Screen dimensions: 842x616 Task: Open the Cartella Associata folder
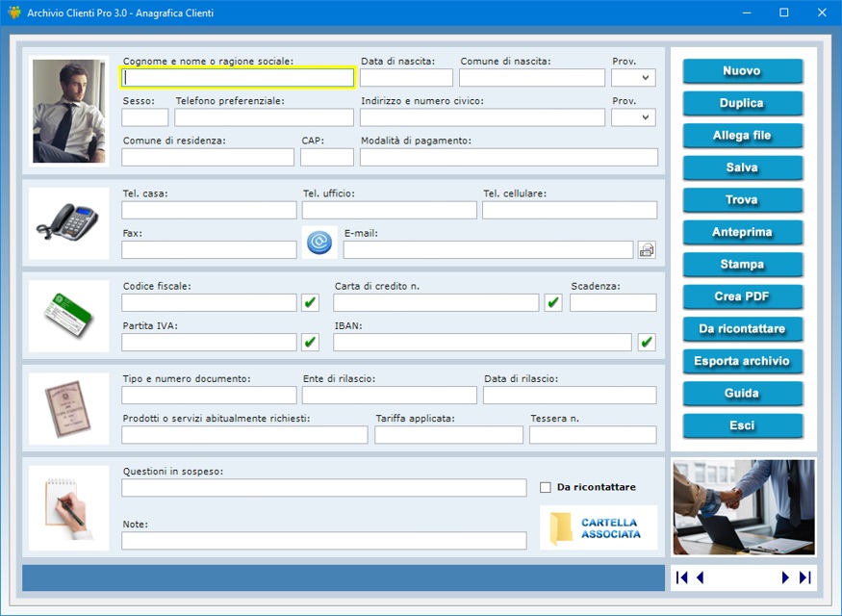coord(599,527)
